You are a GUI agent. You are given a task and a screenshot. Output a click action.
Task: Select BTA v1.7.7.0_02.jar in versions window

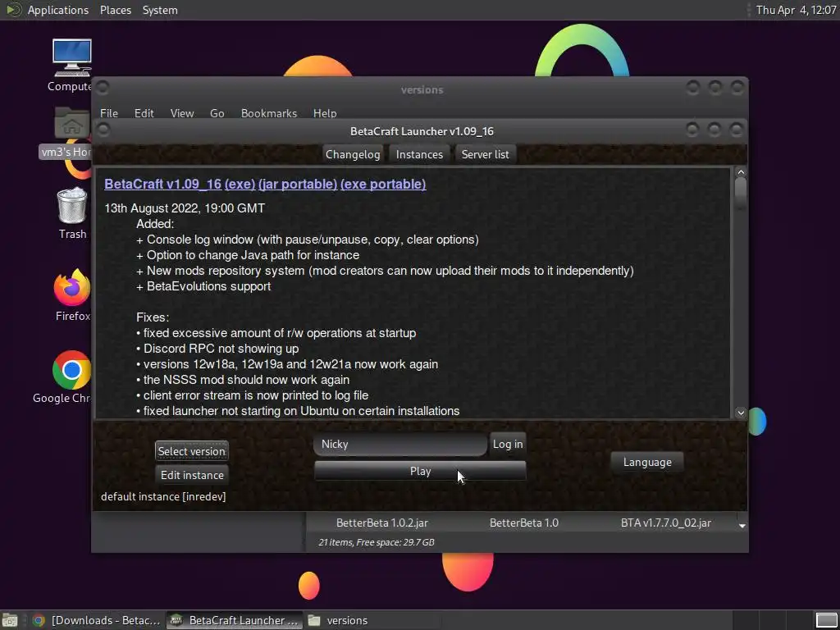666,523
